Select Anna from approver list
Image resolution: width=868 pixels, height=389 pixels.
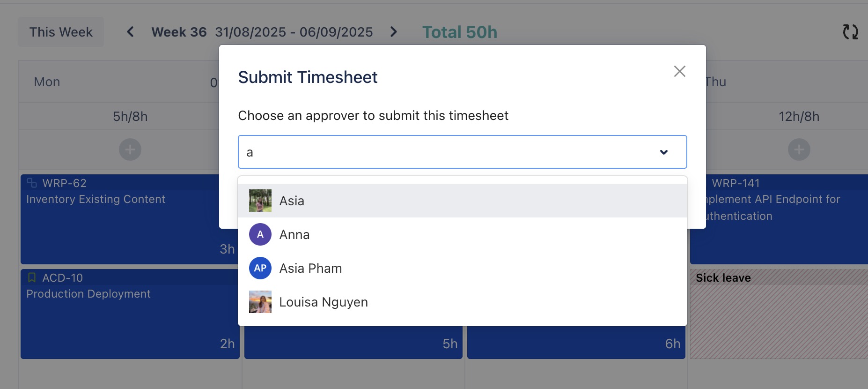294,234
